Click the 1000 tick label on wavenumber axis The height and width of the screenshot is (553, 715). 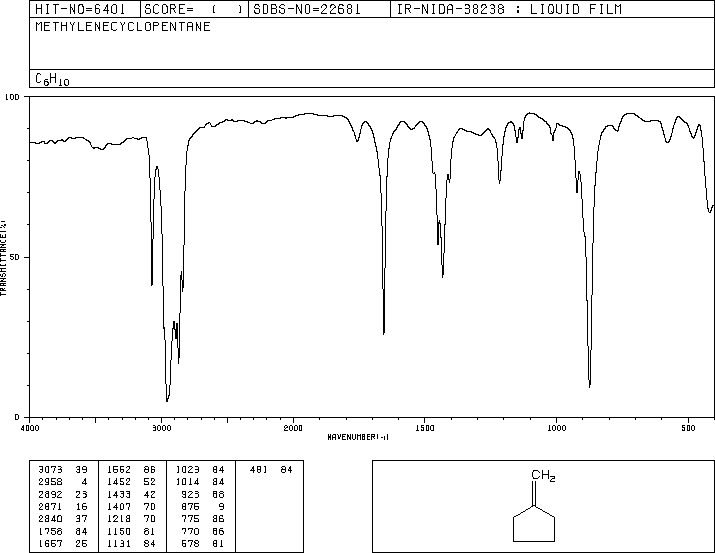pyautogui.click(x=556, y=428)
